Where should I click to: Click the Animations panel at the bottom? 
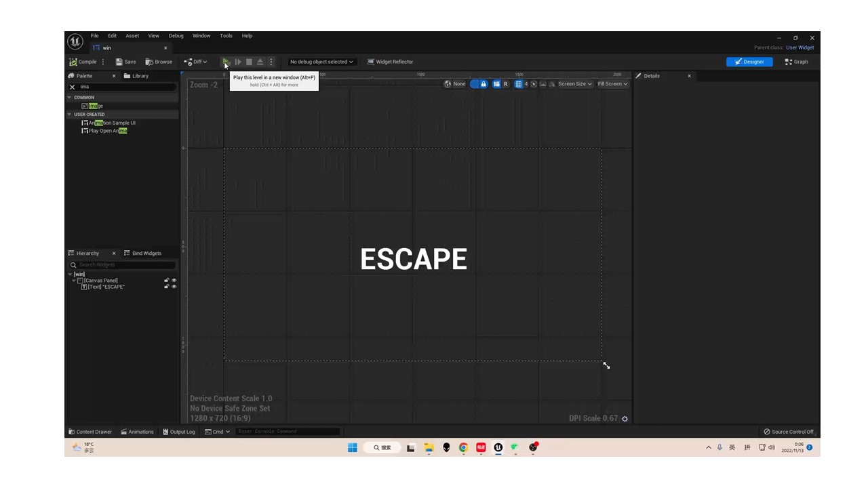pos(137,431)
